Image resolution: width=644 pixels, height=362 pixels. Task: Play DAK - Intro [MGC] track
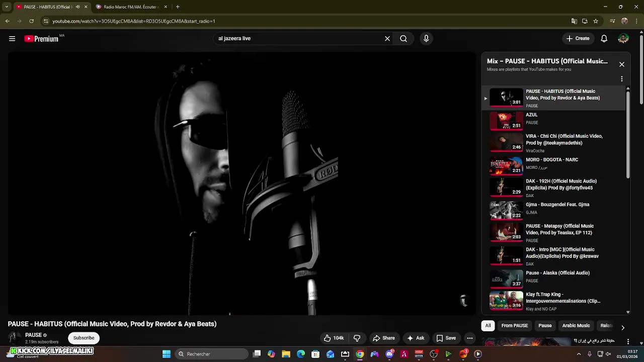553,256
